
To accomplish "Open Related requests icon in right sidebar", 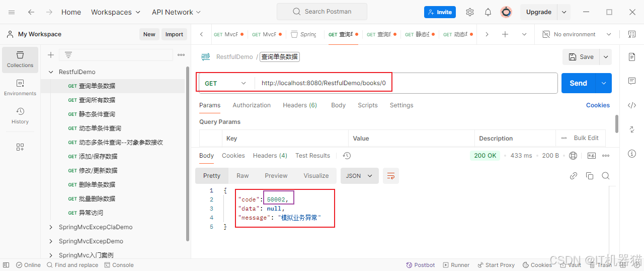I will (632, 129).
